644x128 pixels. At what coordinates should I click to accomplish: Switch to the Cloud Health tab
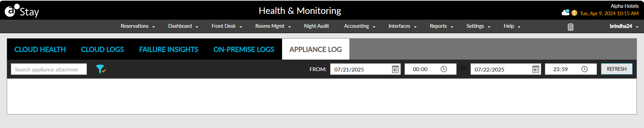pos(40,49)
